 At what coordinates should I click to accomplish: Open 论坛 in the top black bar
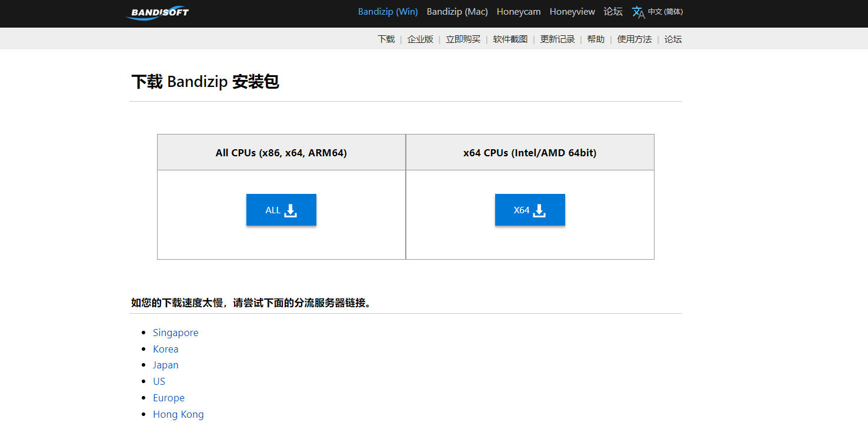613,12
